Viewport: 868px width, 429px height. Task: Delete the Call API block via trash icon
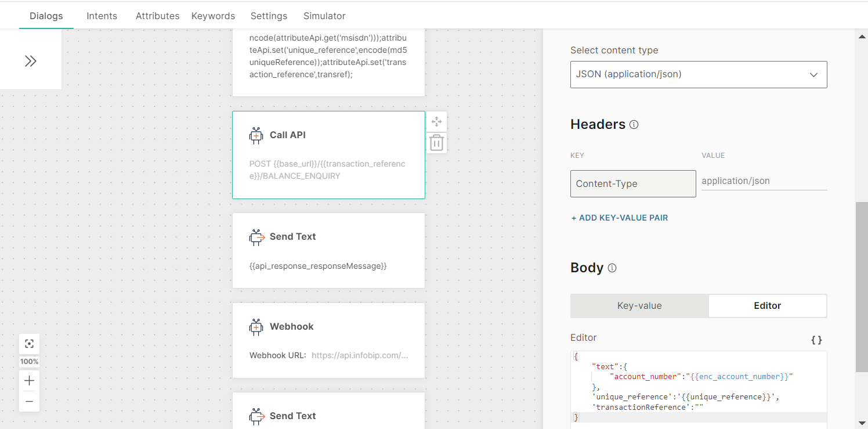coord(436,143)
